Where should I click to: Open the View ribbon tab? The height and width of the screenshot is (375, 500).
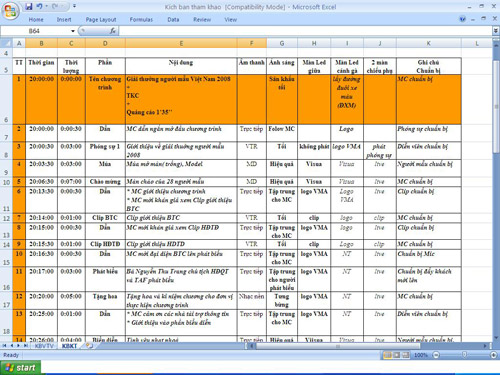231,20
